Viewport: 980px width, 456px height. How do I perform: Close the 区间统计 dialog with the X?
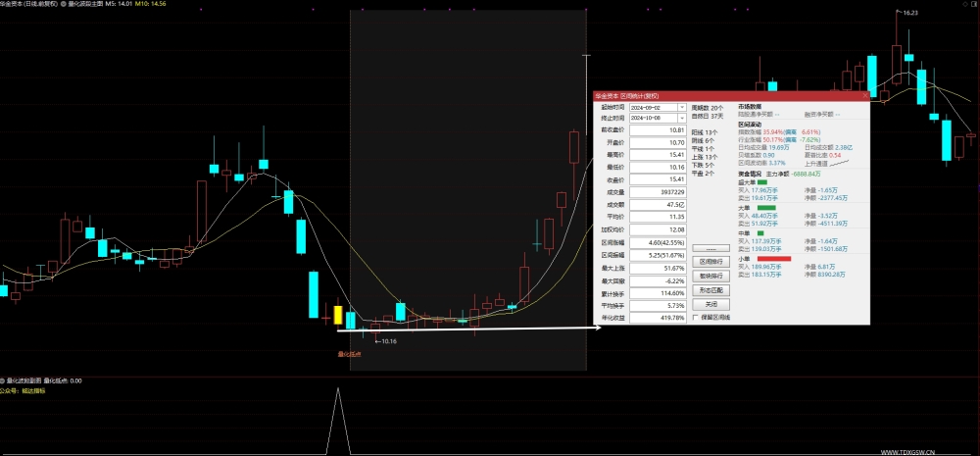[865, 96]
